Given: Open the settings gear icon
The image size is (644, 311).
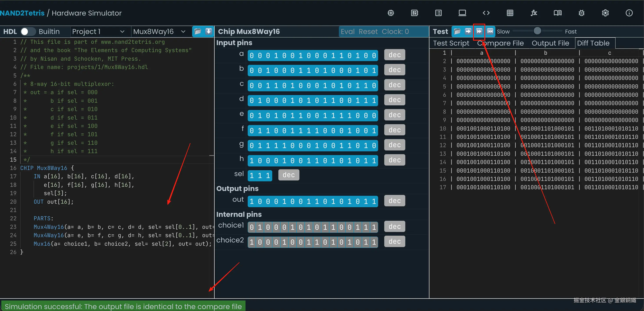Looking at the screenshot, I should (x=605, y=13).
